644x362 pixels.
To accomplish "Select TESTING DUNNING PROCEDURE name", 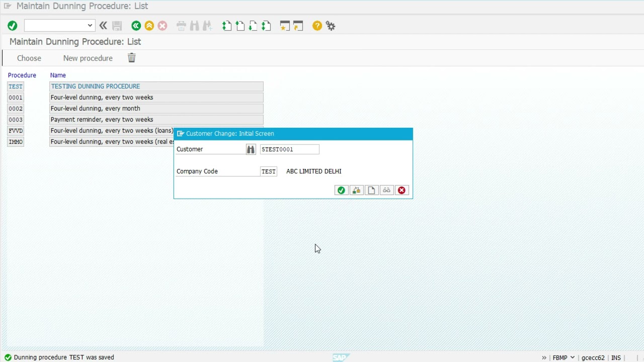I will (x=156, y=86).
